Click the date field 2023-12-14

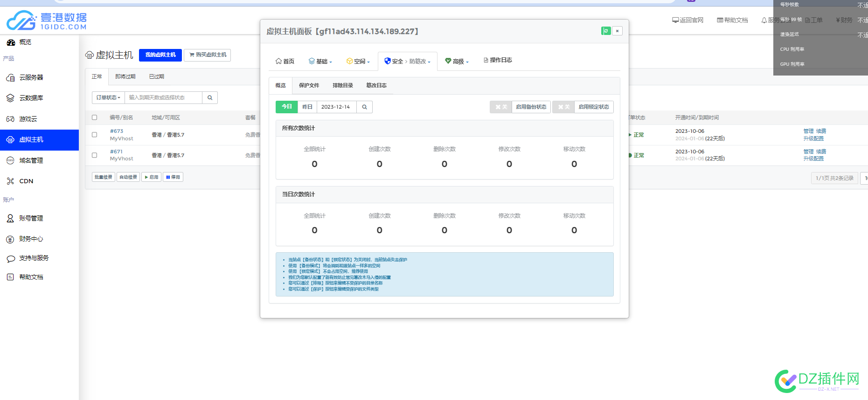point(337,107)
